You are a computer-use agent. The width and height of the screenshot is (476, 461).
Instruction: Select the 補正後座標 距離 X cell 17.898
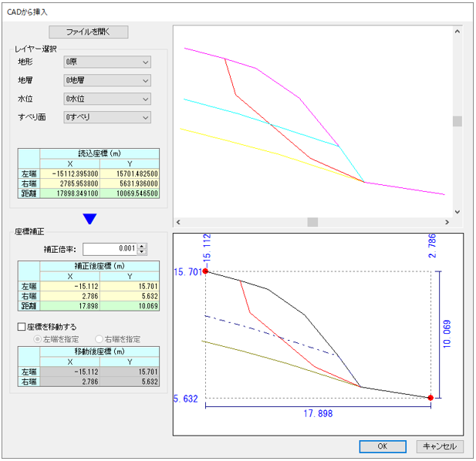click(x=70, y=306)
